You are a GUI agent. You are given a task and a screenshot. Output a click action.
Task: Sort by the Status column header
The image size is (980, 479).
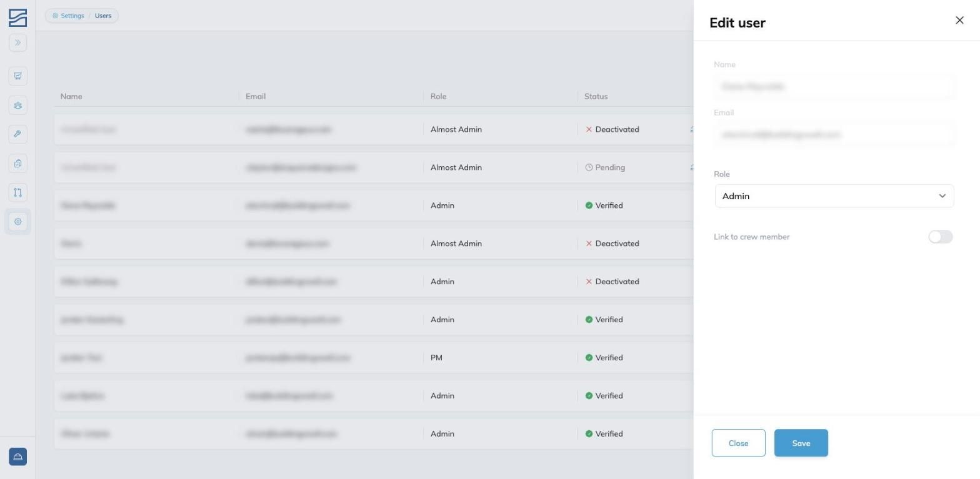[596, 96]
